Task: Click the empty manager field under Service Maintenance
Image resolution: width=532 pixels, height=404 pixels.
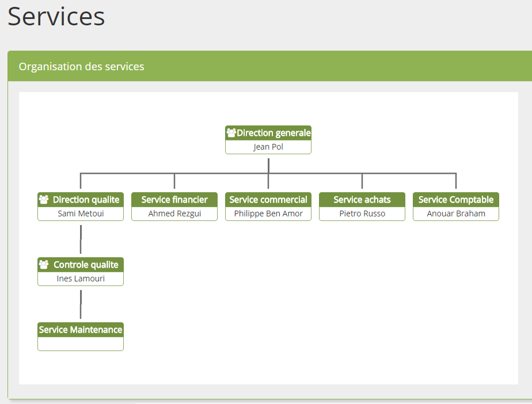Action: point(81,344)
